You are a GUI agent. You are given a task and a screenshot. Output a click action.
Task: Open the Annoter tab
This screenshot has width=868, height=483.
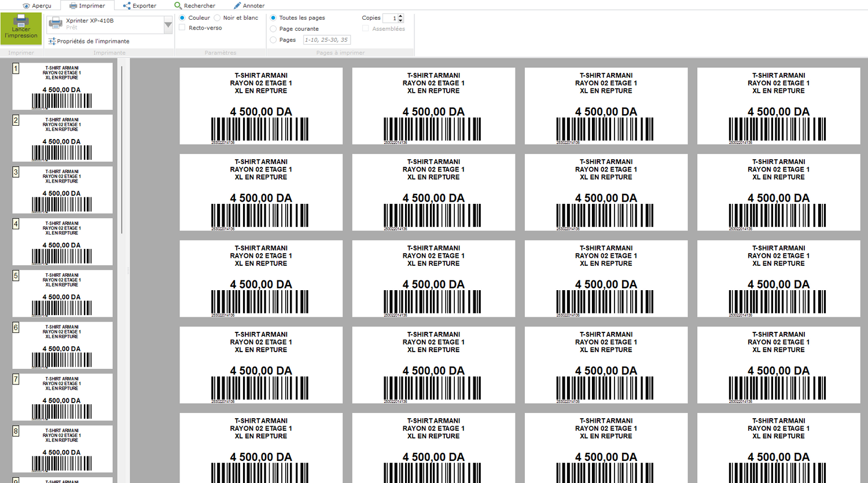249,6
